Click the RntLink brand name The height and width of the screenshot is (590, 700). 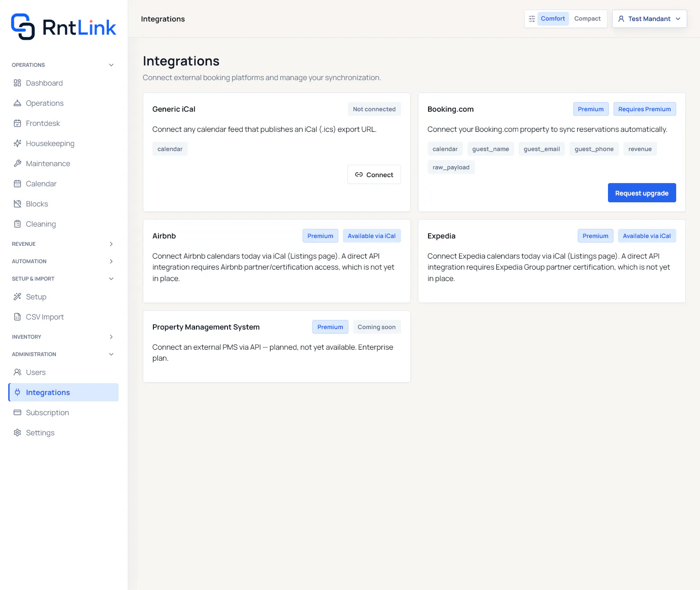coord(79,27)
